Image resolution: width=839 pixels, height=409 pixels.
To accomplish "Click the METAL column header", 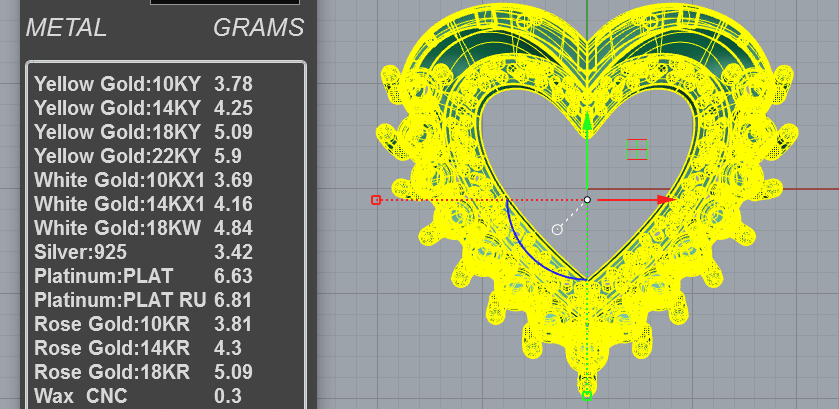I will point(66,28).
